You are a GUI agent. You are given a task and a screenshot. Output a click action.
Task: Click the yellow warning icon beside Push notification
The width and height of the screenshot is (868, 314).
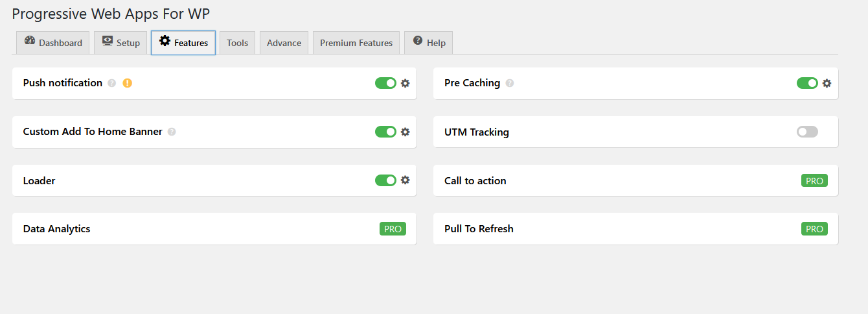[128, 83]
